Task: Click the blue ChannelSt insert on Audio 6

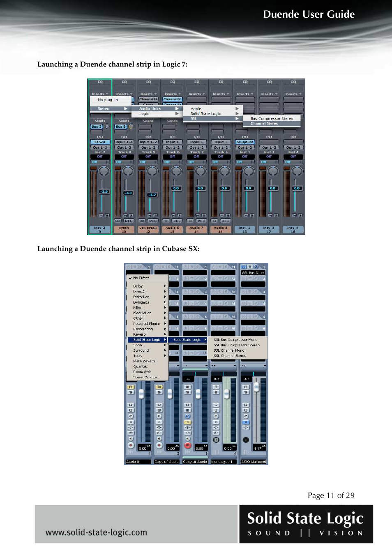Action: 173,99
